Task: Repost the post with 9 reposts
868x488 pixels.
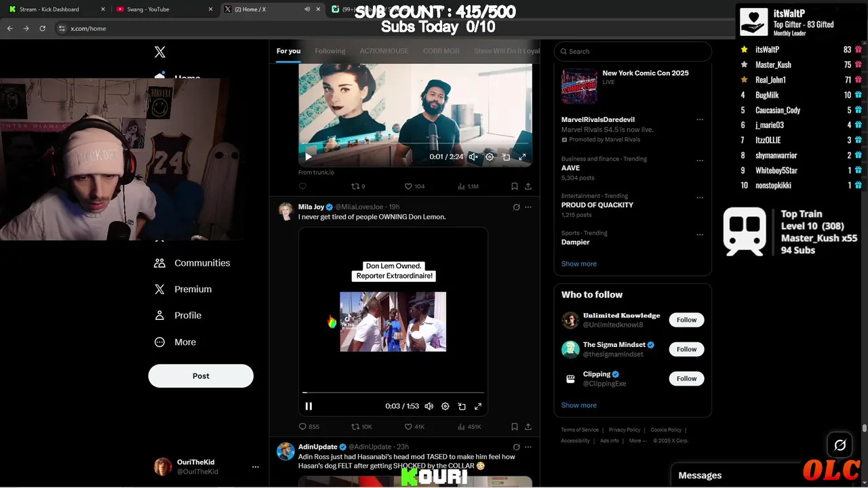Action: click(358, 186)
